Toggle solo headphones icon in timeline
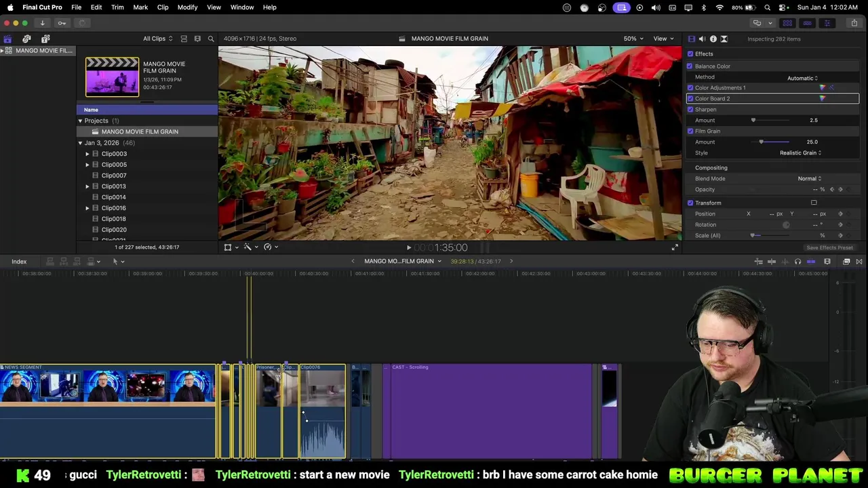 click(x=797, y=262)
